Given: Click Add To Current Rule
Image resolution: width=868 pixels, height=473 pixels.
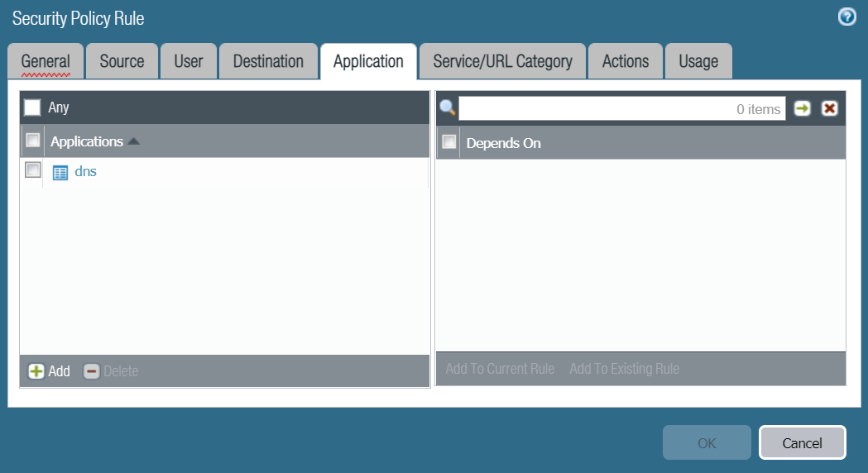Looking at the screenshot, I should click(500, 369).
